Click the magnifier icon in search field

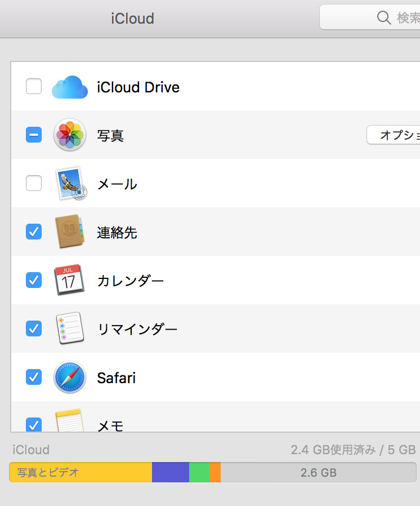click(x=383, y=17)
